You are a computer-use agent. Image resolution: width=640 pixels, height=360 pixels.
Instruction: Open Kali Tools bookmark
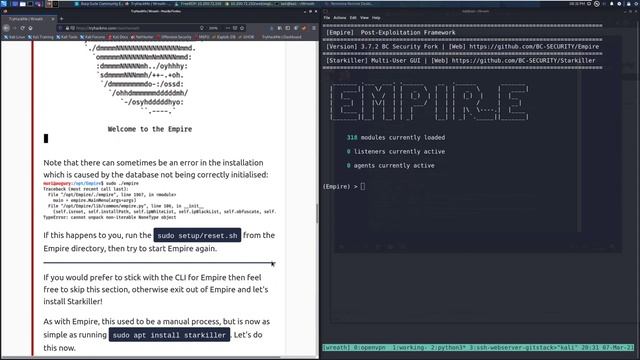point(67,37)
